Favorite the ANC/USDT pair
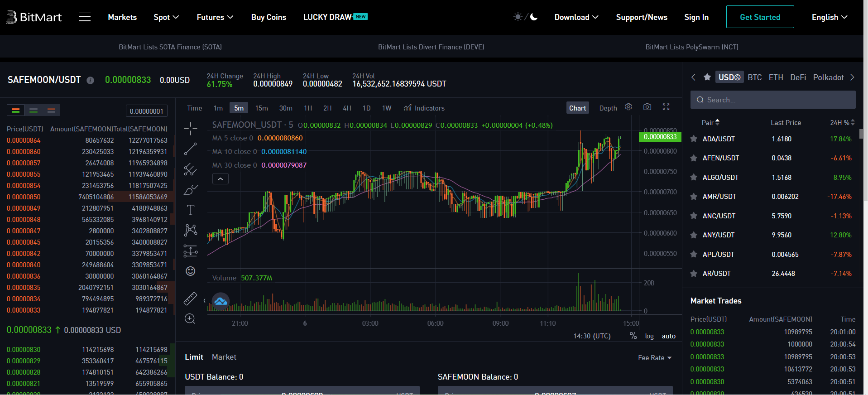Screen dimensions: 868x395 (693, 216)
